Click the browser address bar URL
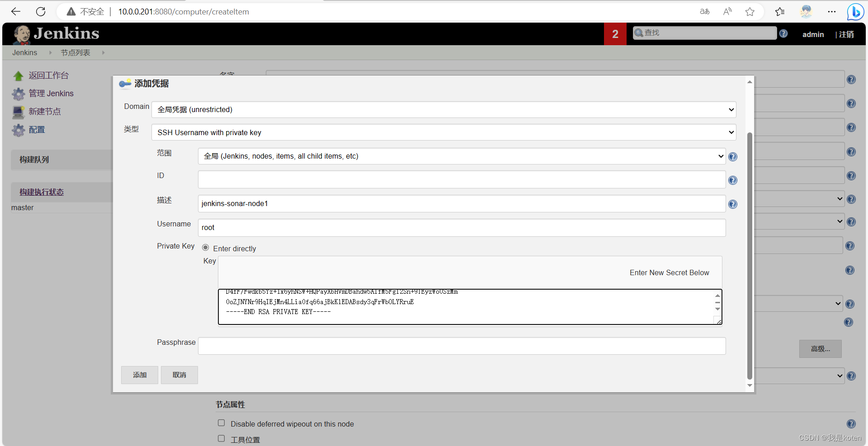The height and width of the screenshot is (446, 868). [x=184, y=12]
